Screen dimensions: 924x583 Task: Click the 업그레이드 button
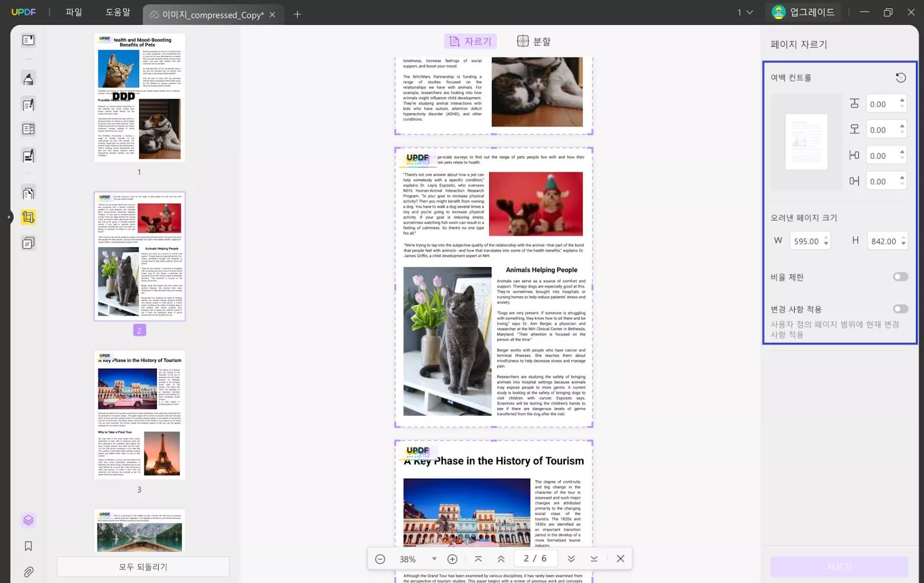pyautogui.click(x=804, y=12)
